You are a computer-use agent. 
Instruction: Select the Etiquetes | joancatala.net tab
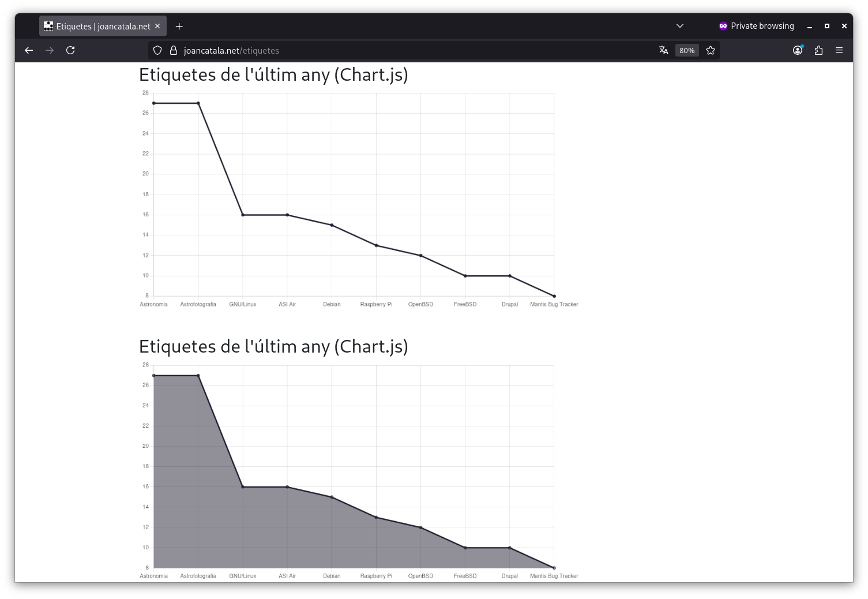[98, 26]
